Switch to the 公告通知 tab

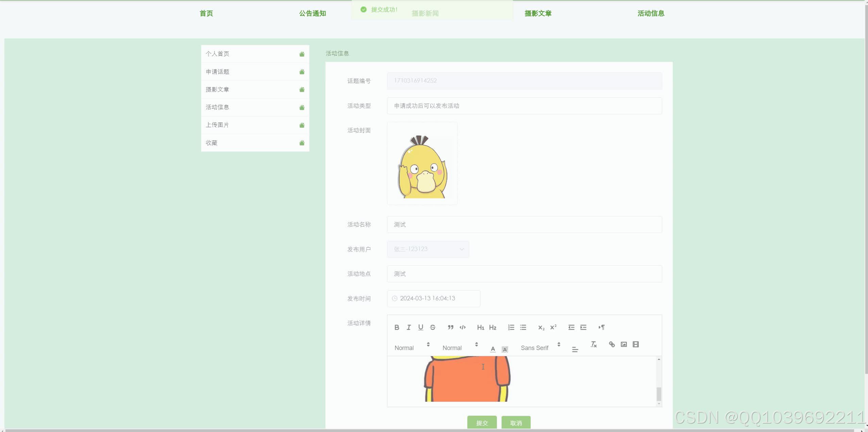coord(312,13)
